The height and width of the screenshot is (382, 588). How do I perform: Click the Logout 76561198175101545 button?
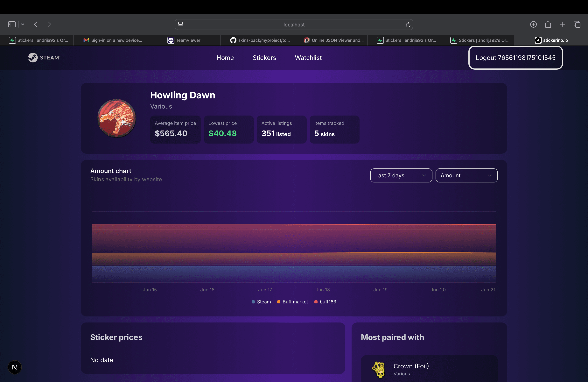(516, 58)
